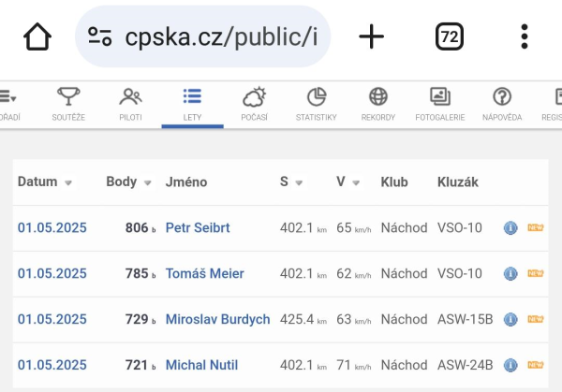Image resolution: width=562 pixels, height=392 pixels.
Task: Open the browser three-dot menu
Action: 525,36
